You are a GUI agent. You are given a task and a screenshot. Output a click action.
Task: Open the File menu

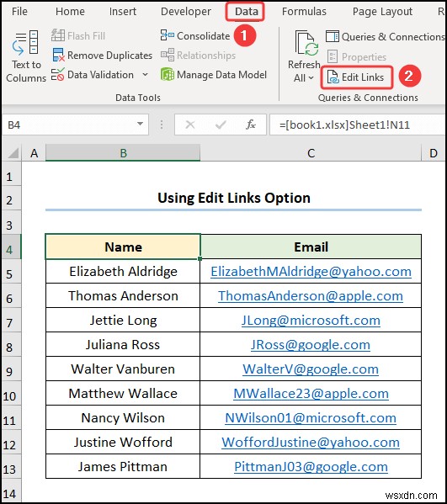point(19,12)
